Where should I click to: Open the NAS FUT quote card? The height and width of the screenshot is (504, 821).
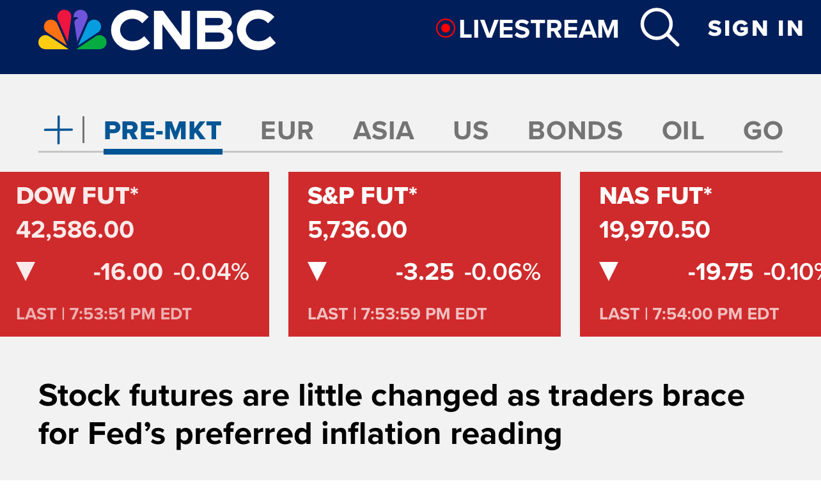pyautogui.click(x=700, y=254)
